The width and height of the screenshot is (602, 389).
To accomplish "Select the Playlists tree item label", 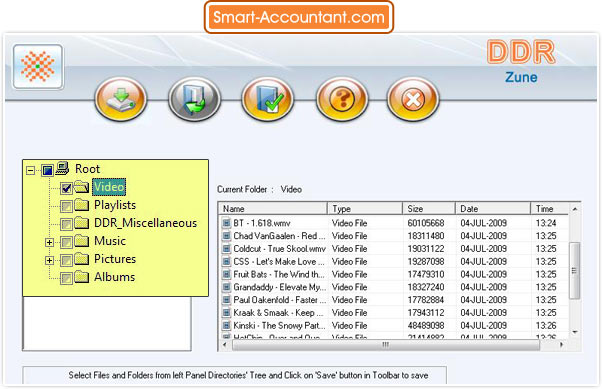I will click(115, 205).
